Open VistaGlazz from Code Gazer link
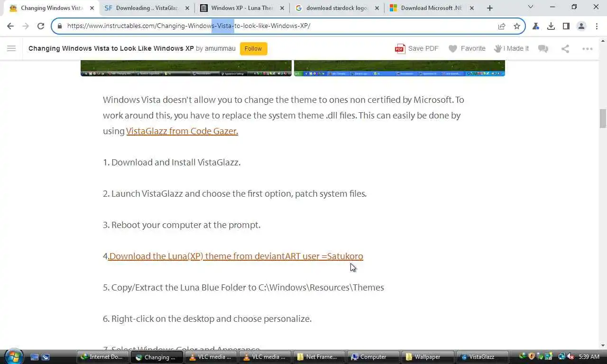 click(182, 131)
